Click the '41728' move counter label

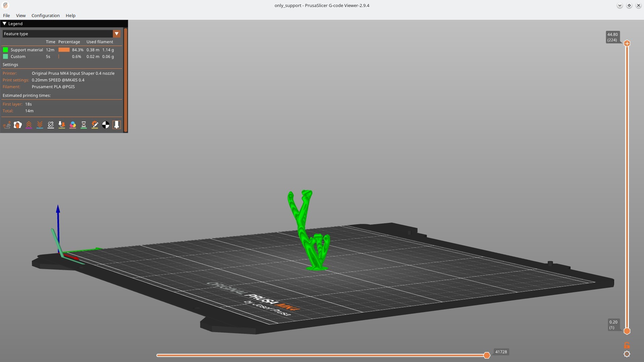click(501, 352)
